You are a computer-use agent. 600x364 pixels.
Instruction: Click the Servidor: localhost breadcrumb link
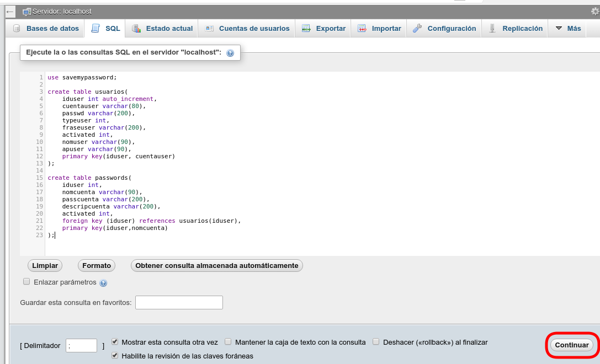coord(62,12)
